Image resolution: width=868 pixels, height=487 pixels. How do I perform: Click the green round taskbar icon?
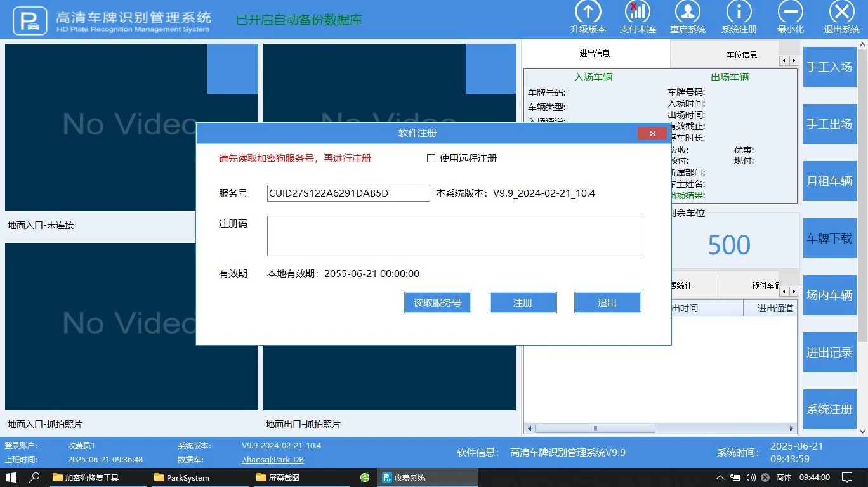[365, 477]
